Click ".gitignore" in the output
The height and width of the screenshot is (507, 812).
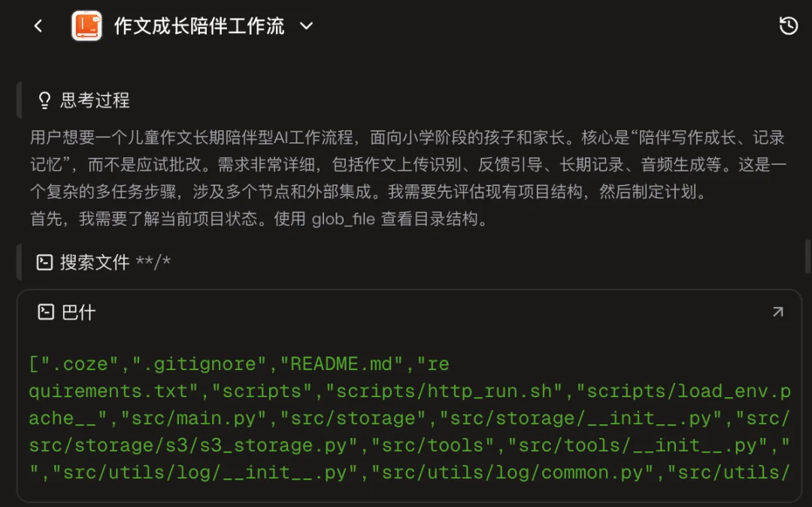[x=200, y=365]
